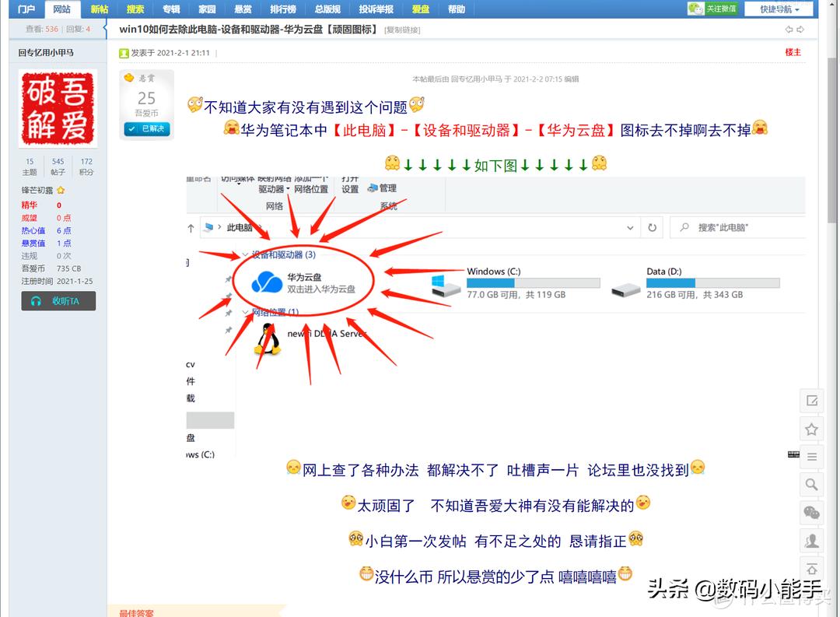The image size is (840, 617).
Task: Open the 快捷导航 quick navigation dropdown
Action: [x=779, y=9]
